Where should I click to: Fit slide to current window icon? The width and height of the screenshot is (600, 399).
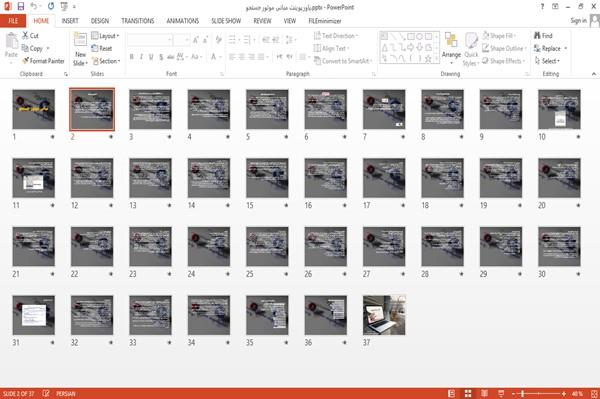tap(594, 393)
